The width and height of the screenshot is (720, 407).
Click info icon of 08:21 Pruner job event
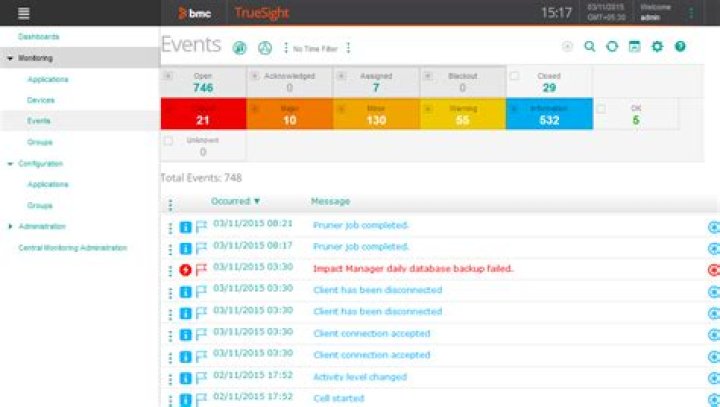[x=185, y=227]
